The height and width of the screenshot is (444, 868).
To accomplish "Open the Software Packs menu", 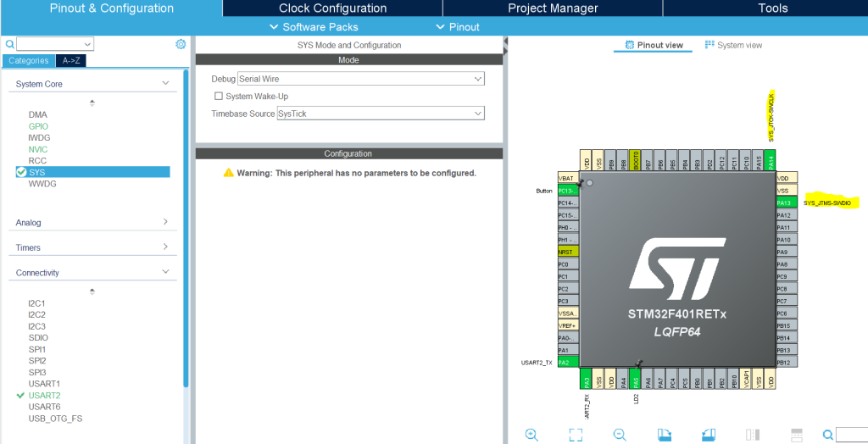I will coord(314,27).
